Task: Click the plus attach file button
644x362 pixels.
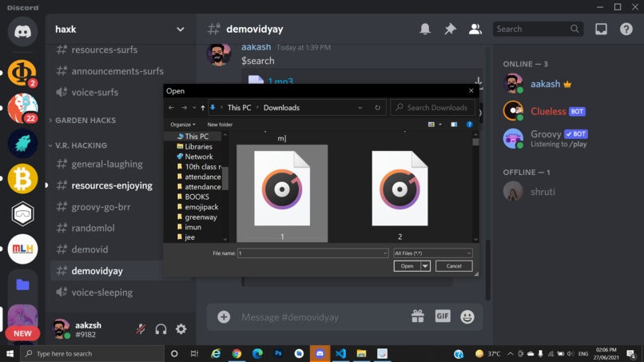Action: [224, 316]
